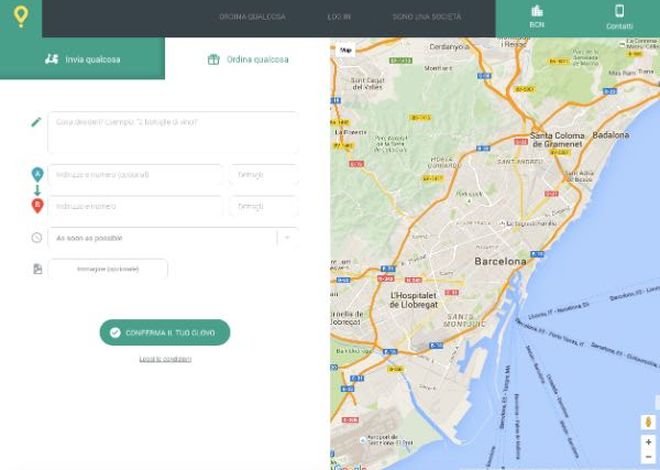Click the Glovo location pin logo
Image resolution: width=660 pixels, height=470 pixels.
pos(21,16)
